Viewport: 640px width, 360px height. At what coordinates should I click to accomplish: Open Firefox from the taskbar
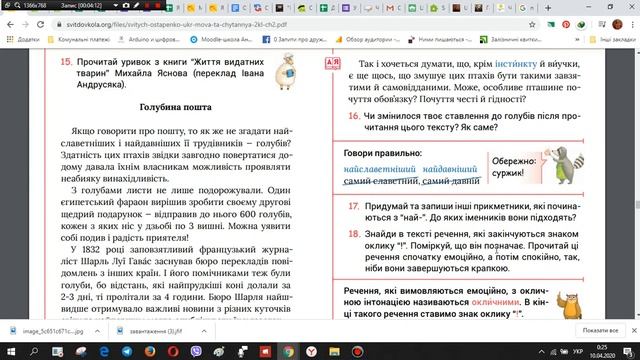[150, 351]
